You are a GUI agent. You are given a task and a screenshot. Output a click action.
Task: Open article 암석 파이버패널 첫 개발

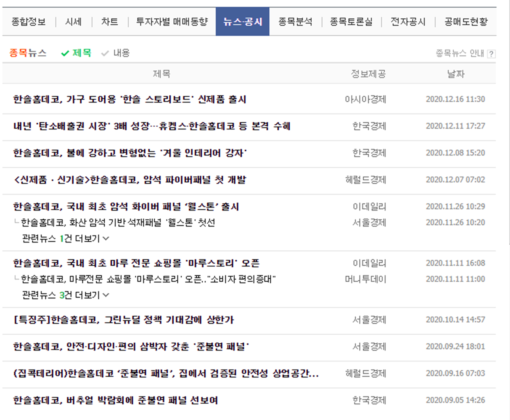[x=130, y=180]
